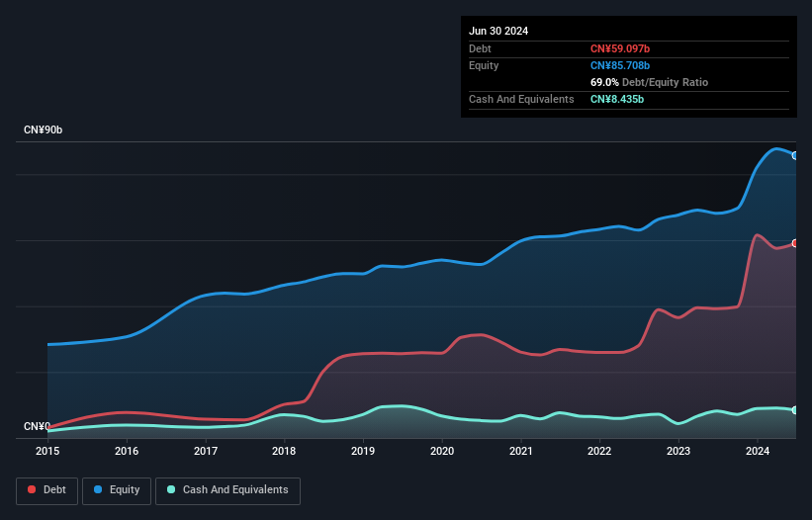Click the Equity row label in tooltip
The width and height of the screenshot is (812, 520).
coord(484,65)
